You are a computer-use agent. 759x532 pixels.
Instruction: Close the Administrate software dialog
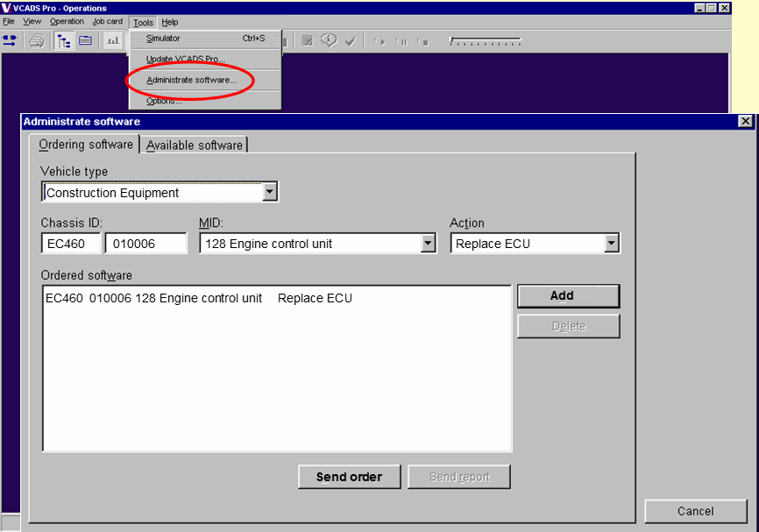point(746,122)
